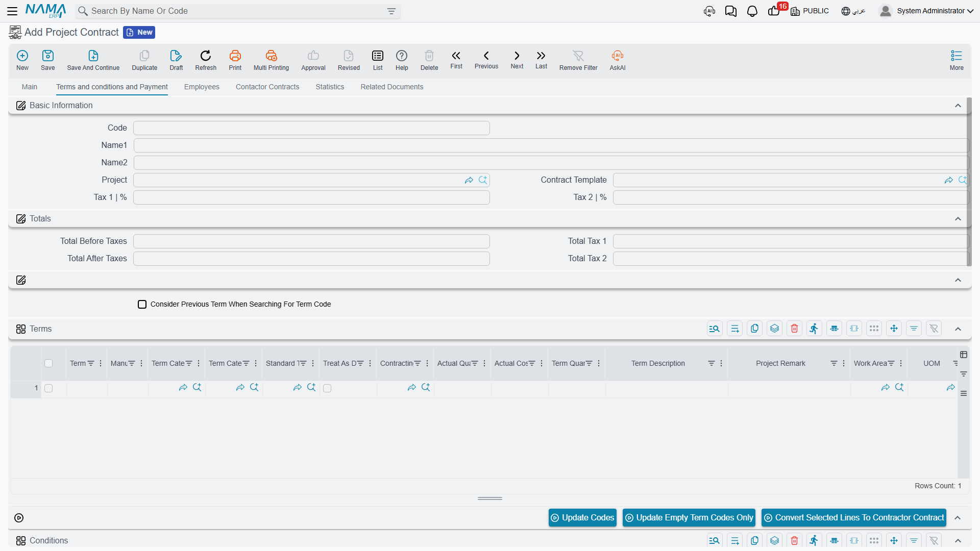Duplicate the current contract
980x551 pixels.
(x=144, y=60)
